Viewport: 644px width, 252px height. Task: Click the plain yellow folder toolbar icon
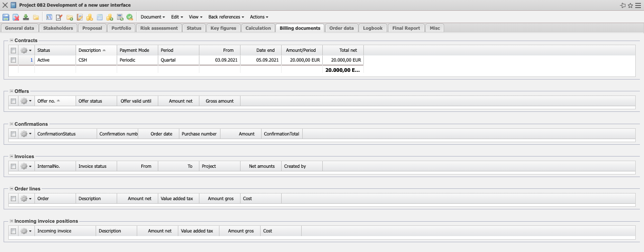(36, 17)
